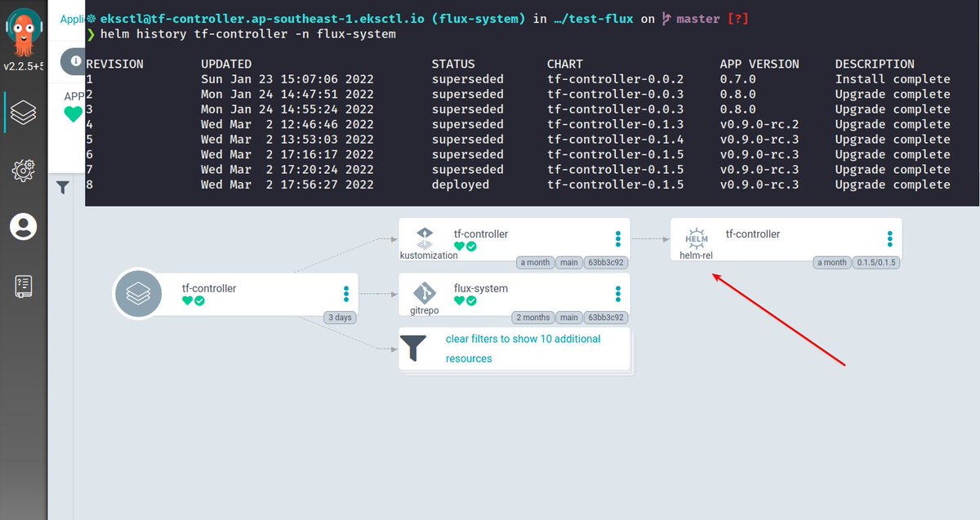
Task: Click the APP VERSION column header
Action: tap(759, 64)
